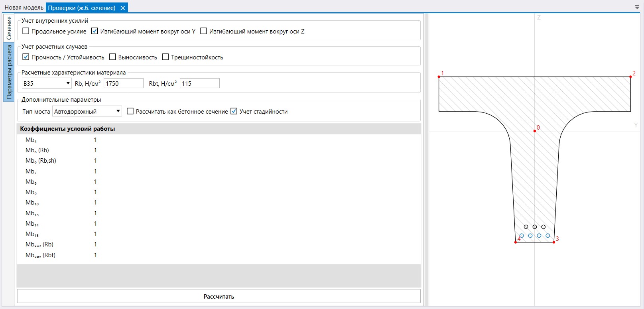Enable Изгибающий момент вокруг оси Z
Viewport: 644px width, 309px height.
tap(203, 31)
